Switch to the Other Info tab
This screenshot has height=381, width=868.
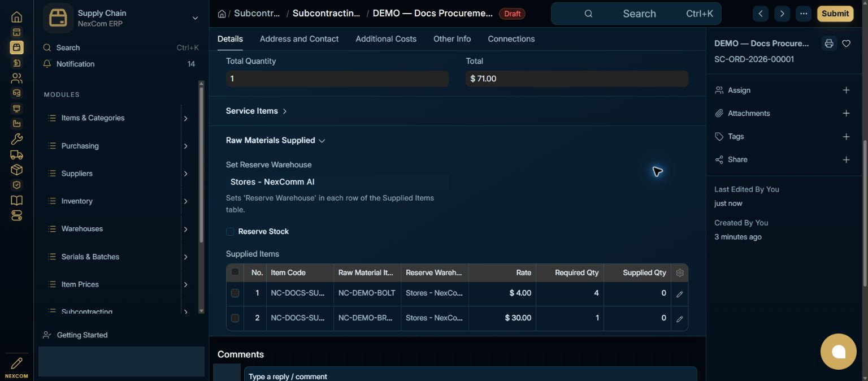pyautogui.click(x=452, y=39)
